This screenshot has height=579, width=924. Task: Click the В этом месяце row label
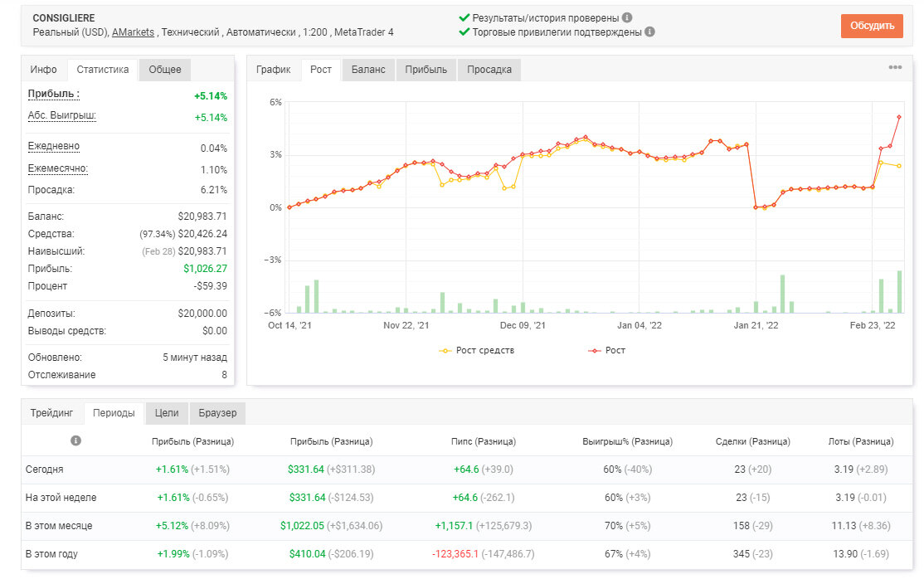(59, 526)
